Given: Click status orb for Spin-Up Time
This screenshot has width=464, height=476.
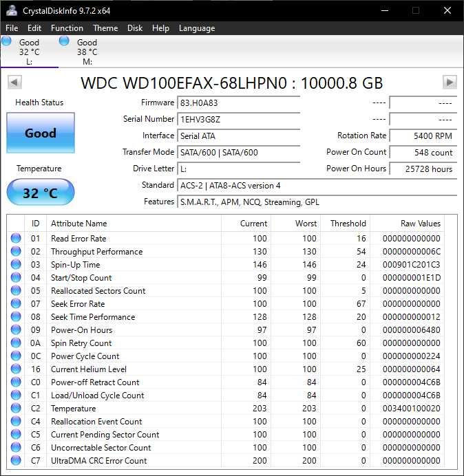Looking at the screenshot, I should coord(16,264).
